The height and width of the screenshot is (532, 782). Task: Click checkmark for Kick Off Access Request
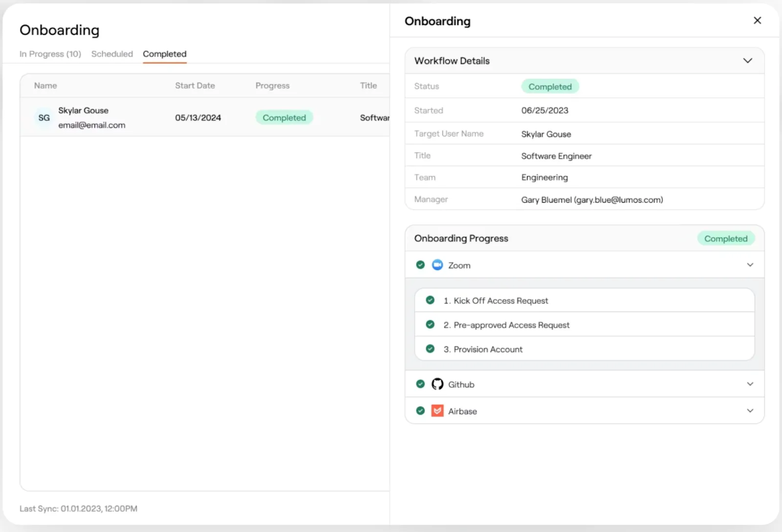click(430, 300)
